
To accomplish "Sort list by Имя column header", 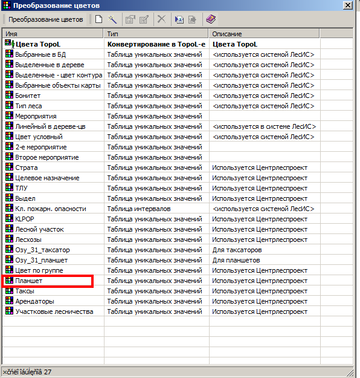I will pyautogui.click(x=53, y=33).
